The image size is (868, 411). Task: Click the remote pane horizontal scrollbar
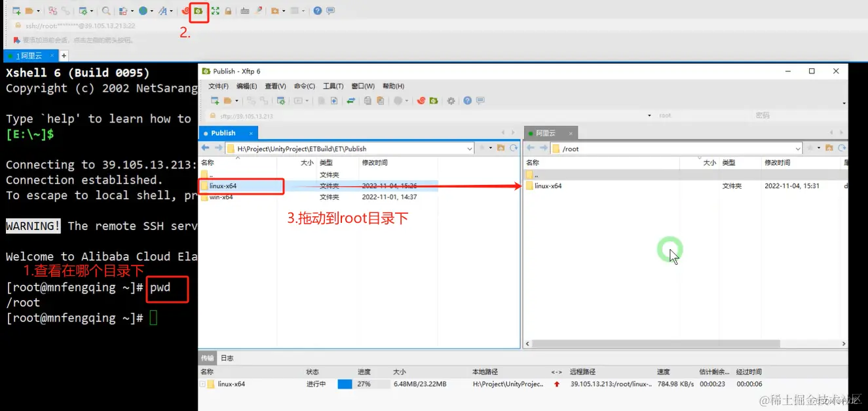[656, 343]
